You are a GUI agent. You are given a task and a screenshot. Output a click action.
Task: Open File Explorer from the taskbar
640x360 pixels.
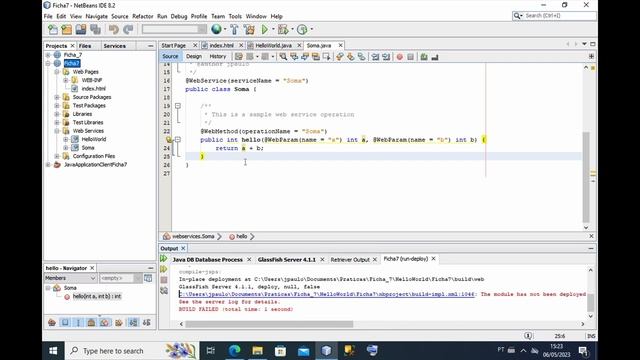[257, 351]
